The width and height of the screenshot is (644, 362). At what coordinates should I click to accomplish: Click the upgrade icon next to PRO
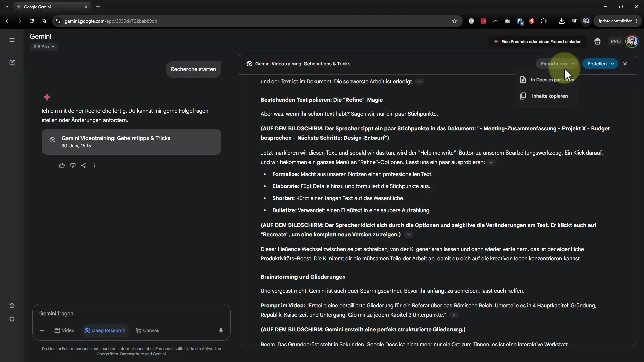click(x=597, y=41)
